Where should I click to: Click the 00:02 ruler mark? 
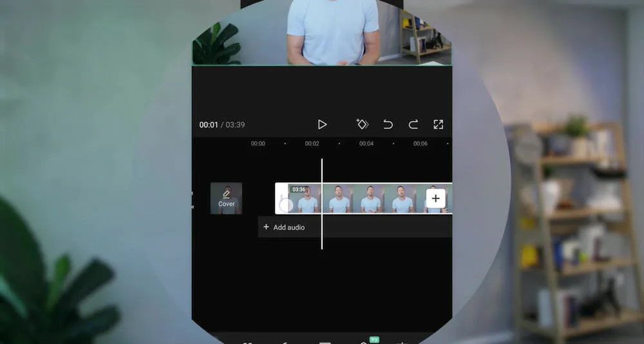(312, 144)
